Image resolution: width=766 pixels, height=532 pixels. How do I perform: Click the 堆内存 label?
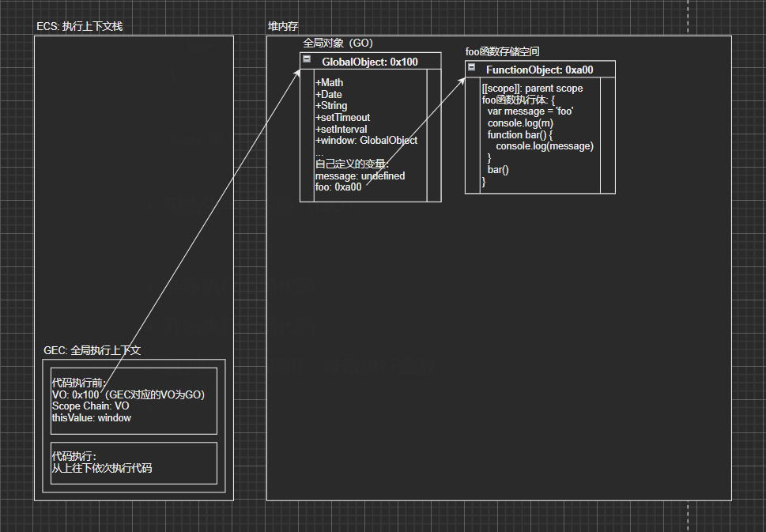(x=283, y=26)
